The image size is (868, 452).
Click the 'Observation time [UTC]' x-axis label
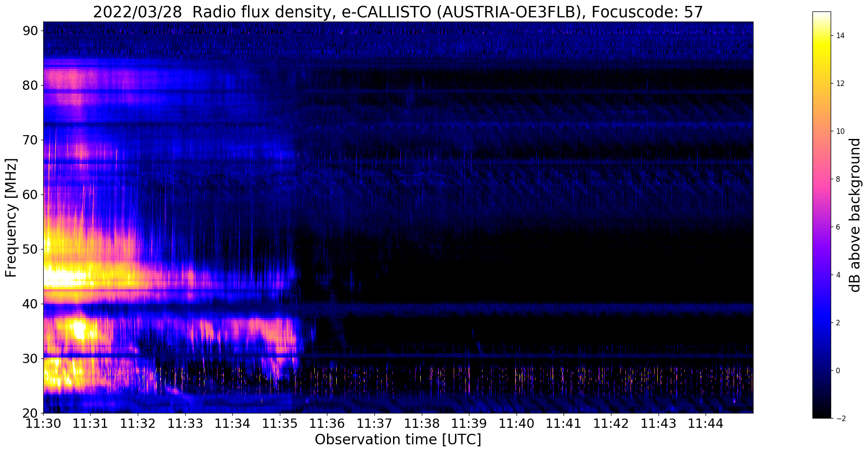(x=398, y=439)
